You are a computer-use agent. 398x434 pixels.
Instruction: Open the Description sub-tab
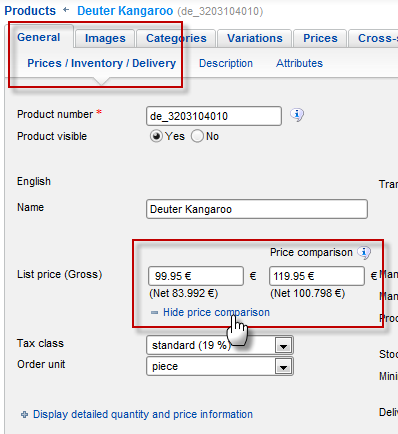click(226, 63)
